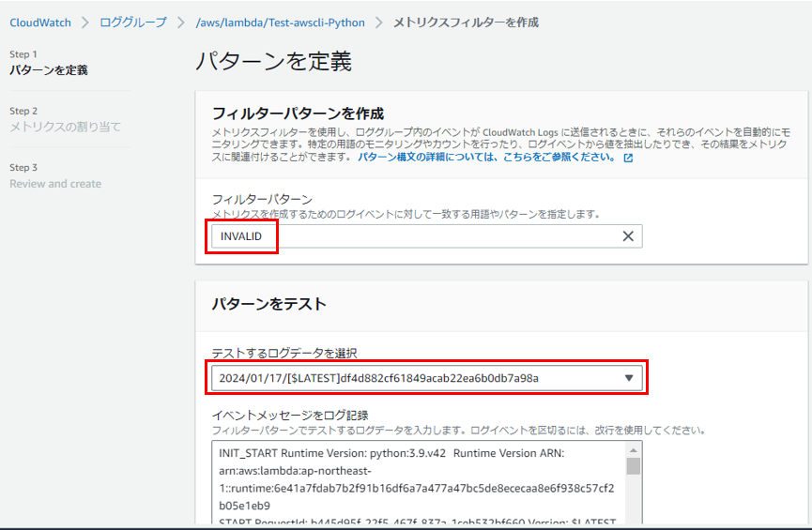Click the external link icon after pattern syntax link

[628, 158]
